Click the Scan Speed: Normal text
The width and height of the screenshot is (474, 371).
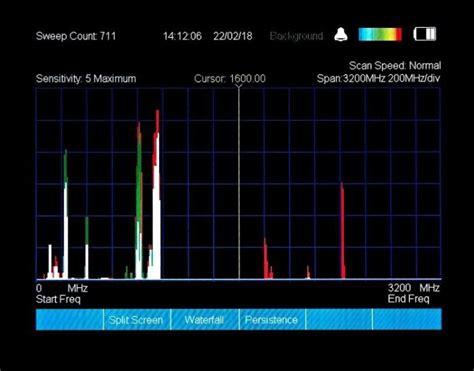(x=395, y=65)
